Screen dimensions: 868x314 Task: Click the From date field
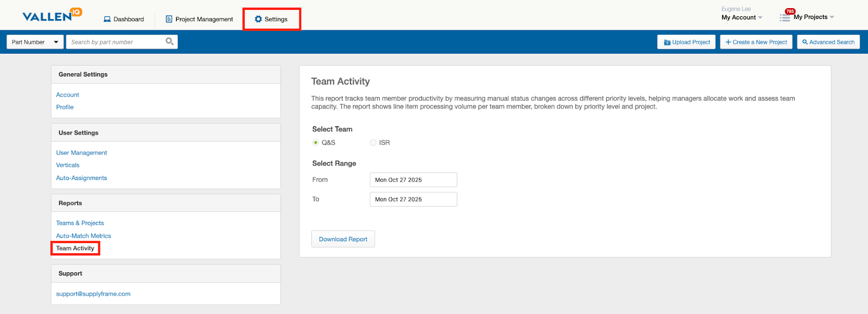pos(413,180)
